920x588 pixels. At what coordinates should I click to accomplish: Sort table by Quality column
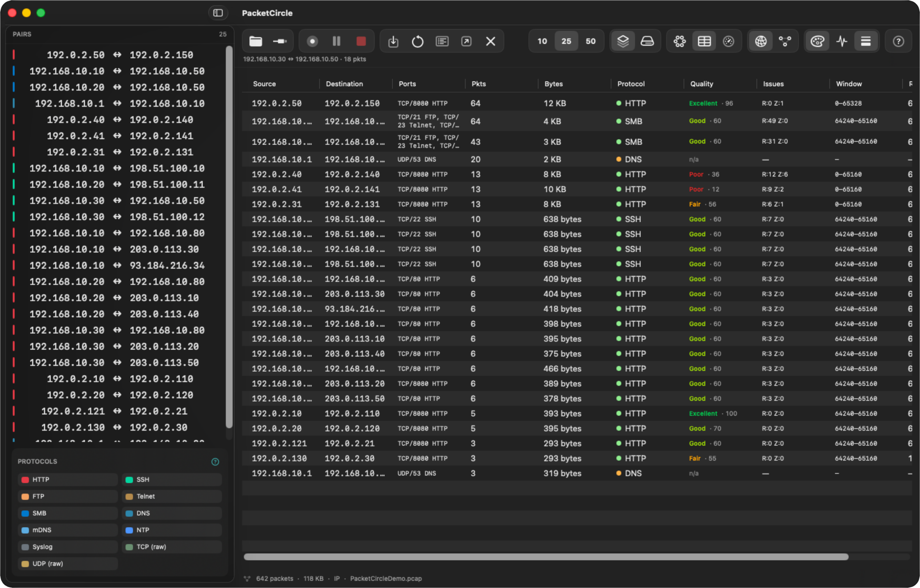click(x=701, y=84)
